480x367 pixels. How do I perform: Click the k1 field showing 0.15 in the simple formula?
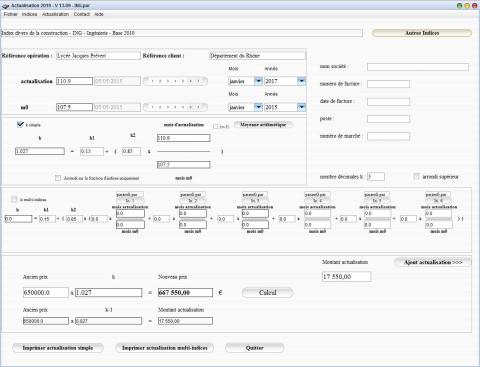[x=92, y=151]
